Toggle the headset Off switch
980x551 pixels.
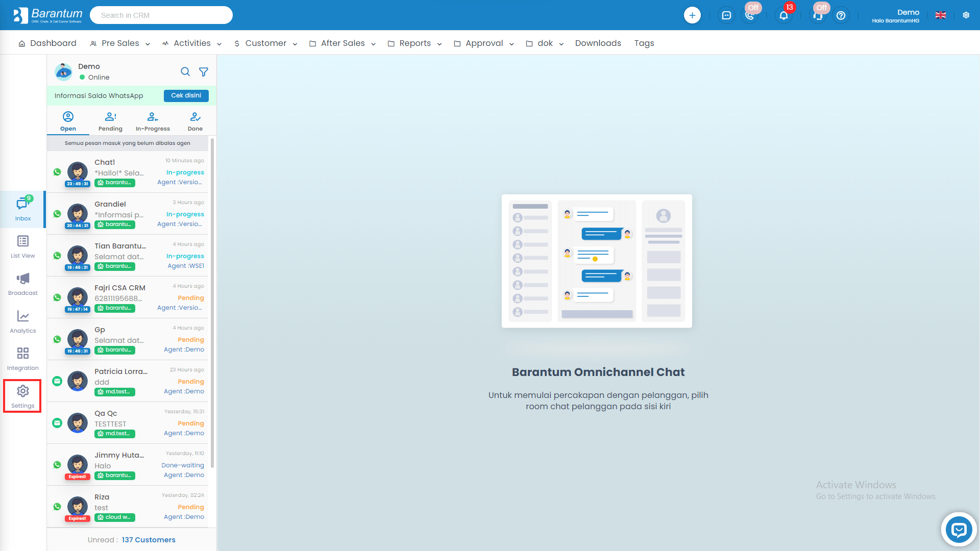(x=819, y=14)
